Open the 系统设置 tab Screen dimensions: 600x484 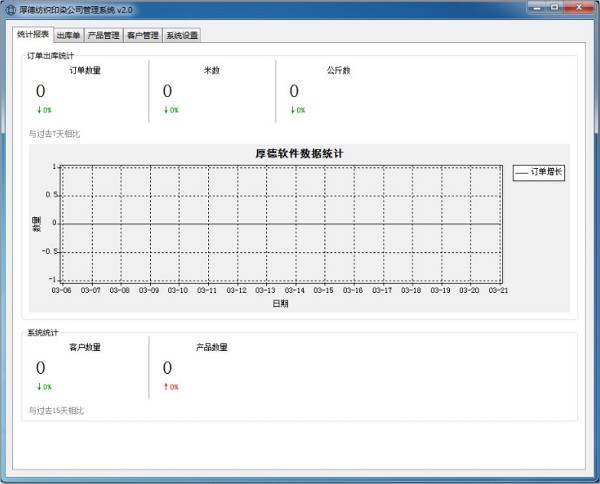182,35
